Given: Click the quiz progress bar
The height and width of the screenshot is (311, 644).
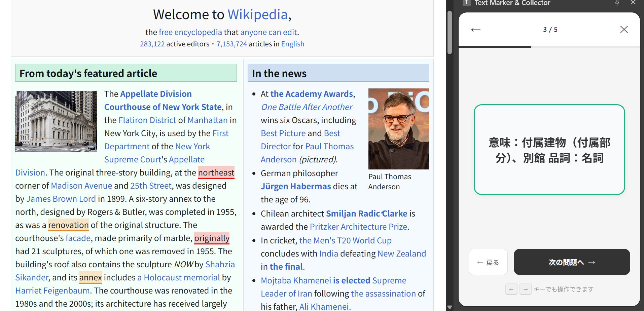Looking at the screenshot, I should (x=549, y=47).
